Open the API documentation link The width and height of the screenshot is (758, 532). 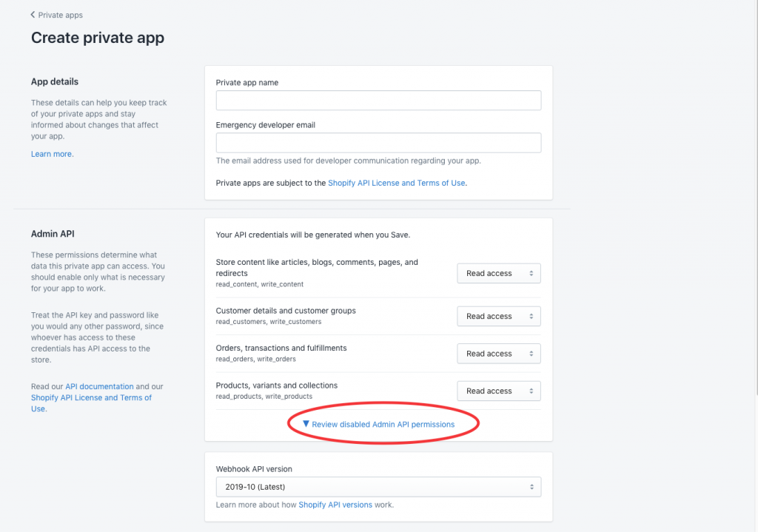(100, 385)
